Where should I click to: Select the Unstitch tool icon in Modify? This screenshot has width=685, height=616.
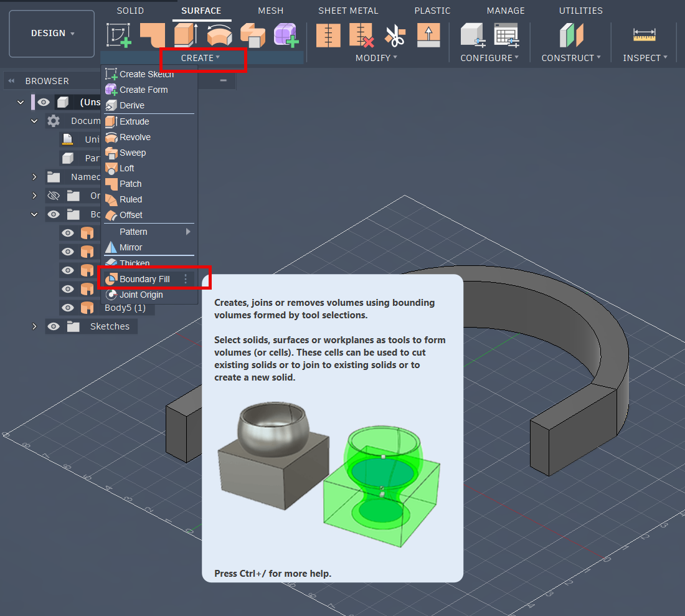tap(362, 36)
